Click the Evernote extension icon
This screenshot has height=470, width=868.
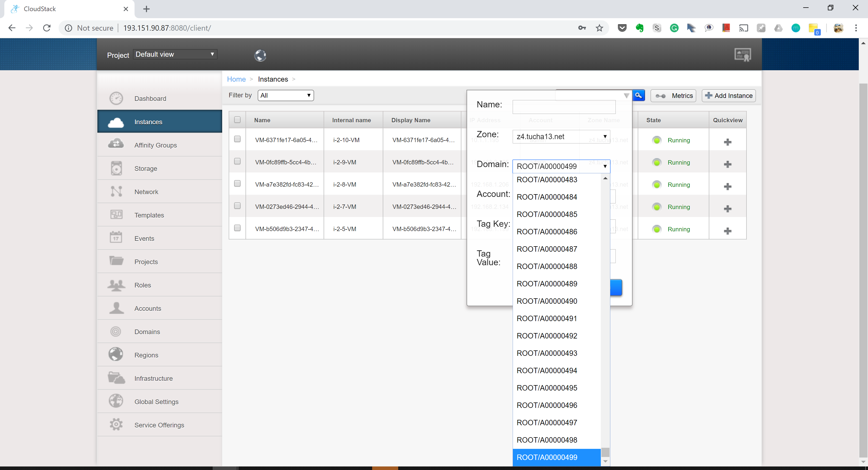click(x=640, y=28)
